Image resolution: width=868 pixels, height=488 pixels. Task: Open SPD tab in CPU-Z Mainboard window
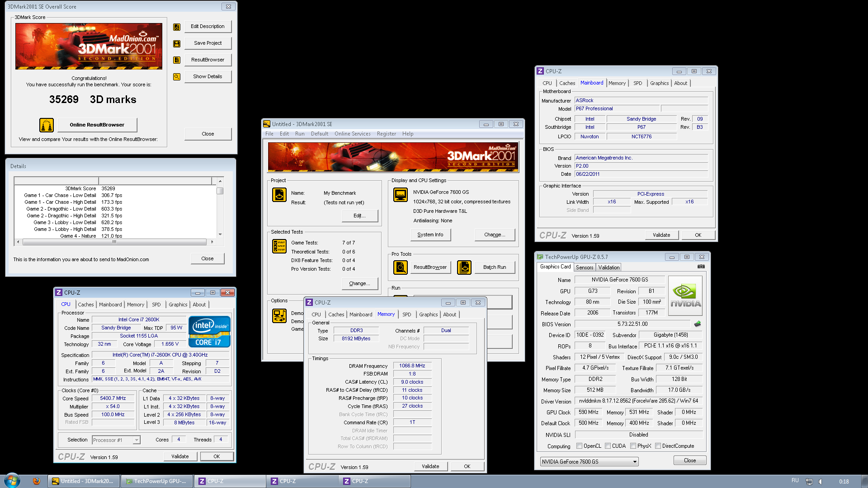click(x=637, y=83)
